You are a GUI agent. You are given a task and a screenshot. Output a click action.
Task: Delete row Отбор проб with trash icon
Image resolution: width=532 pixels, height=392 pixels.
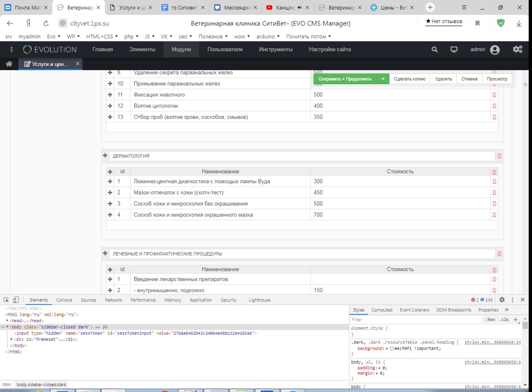494,117
